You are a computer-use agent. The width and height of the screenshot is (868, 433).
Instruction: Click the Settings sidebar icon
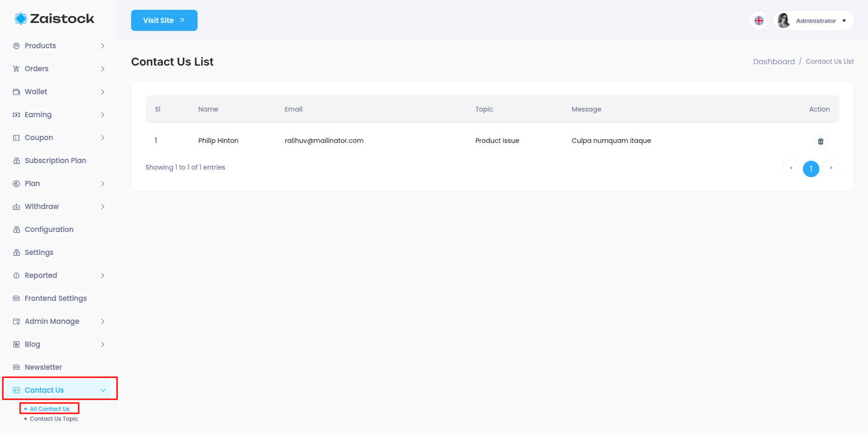coord(16,253)
